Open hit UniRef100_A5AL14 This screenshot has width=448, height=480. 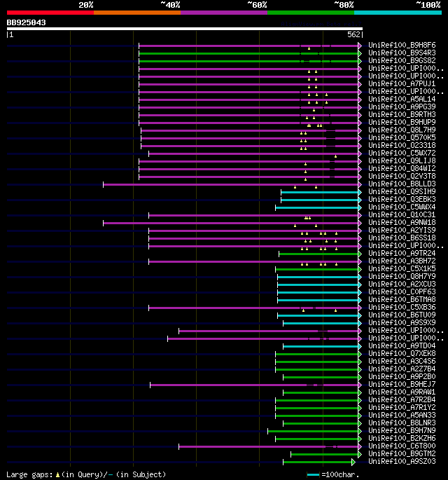click(x=402, y=99)
